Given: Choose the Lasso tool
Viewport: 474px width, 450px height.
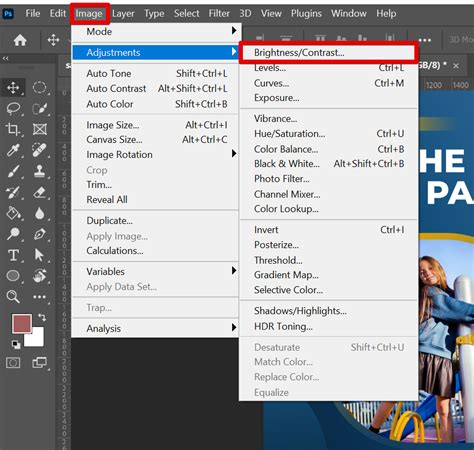Looking at the screenshot, I should 13,108.
